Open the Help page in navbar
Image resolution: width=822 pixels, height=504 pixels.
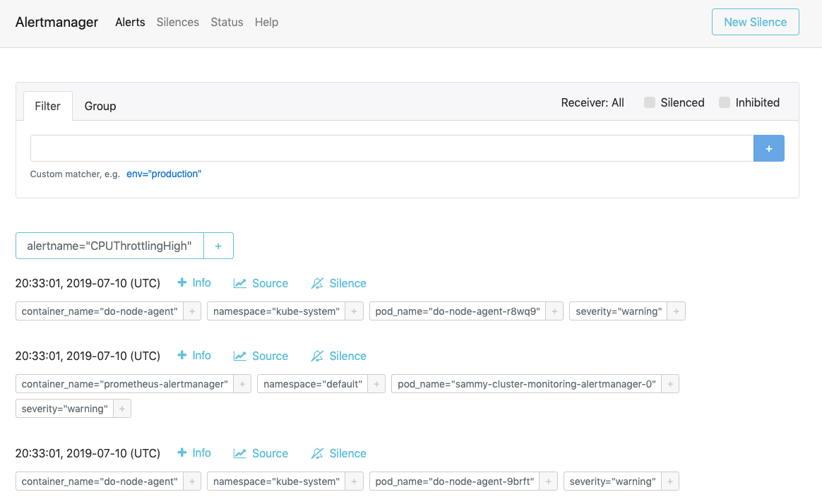pos(266,22)
